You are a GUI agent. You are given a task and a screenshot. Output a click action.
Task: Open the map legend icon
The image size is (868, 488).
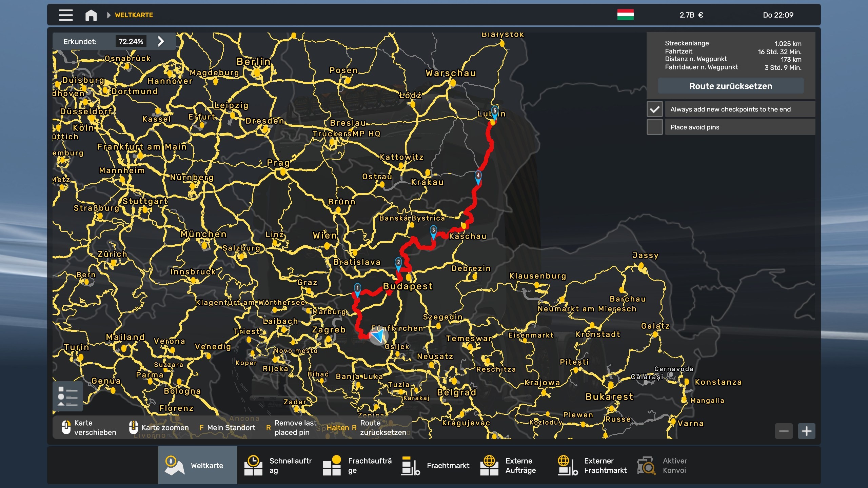point(68,396)
